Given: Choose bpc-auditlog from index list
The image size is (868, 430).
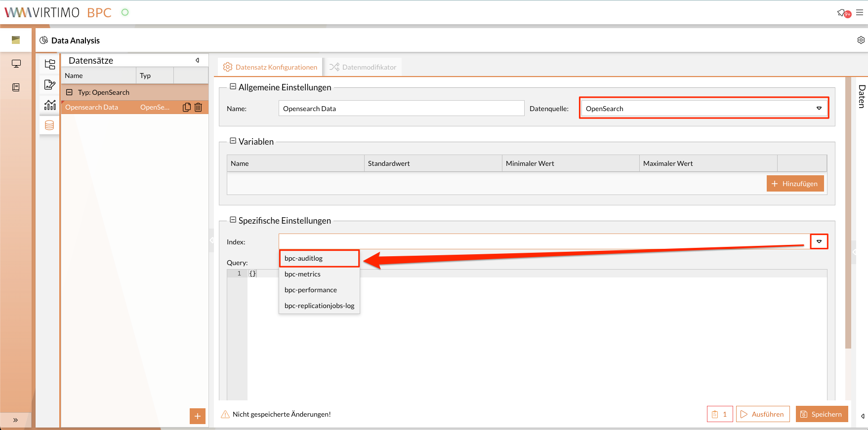Looking at the screenshot, I should (319, 258).
